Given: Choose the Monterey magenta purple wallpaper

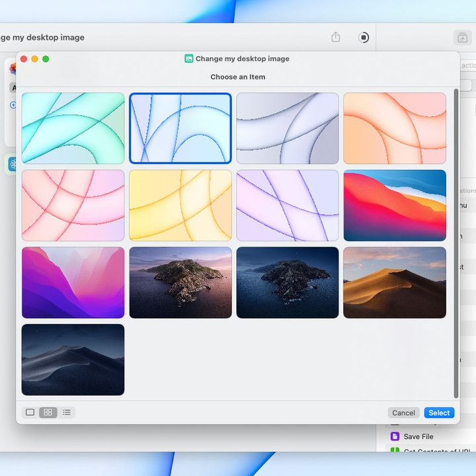Looking at the screenshot, I should (73, 282).
